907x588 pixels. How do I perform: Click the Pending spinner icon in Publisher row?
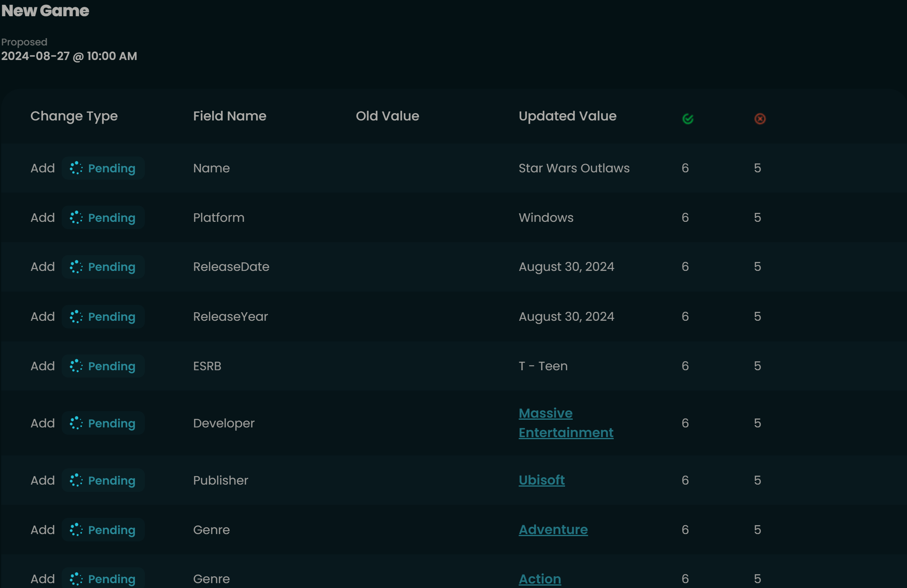tap(76, 480)
